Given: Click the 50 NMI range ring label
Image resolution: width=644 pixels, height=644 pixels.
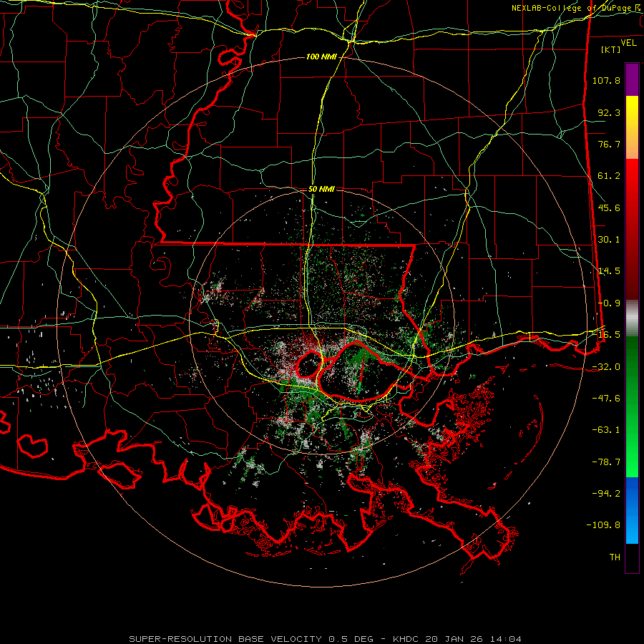Looking at the screenshot, I should coord(321,190).
